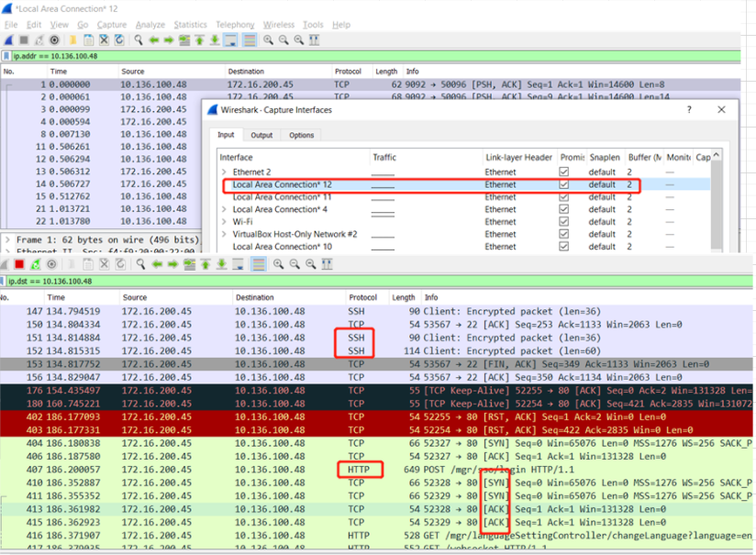The image size is (756, 555).
Task: Jump to the first packet from the lower toolbar
Action: (206, 264)
